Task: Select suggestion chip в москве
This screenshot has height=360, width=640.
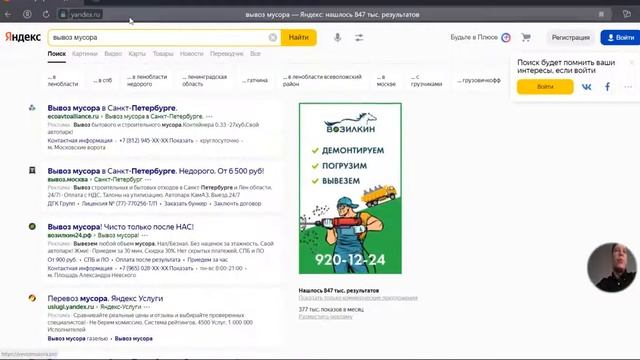Action: [x=386, y=80]
